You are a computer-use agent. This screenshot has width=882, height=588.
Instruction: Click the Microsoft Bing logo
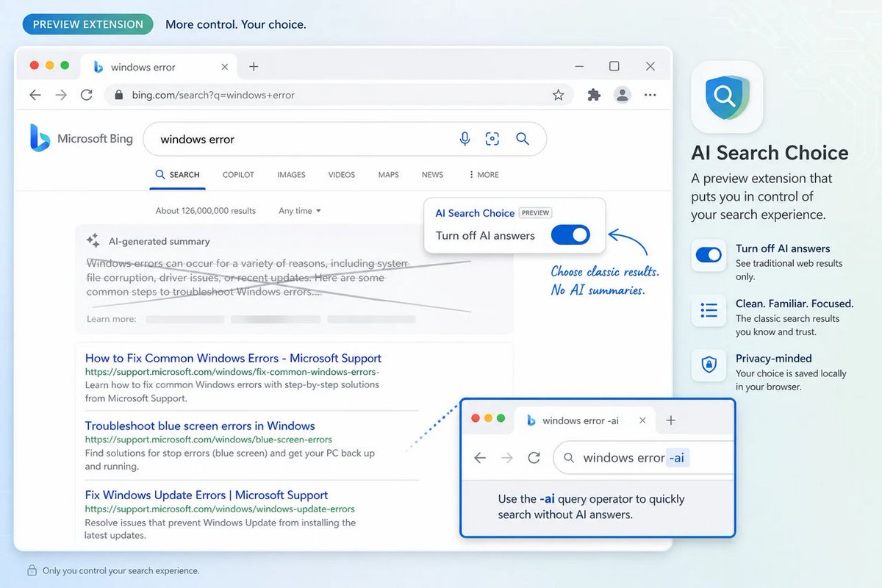(82, 138)
